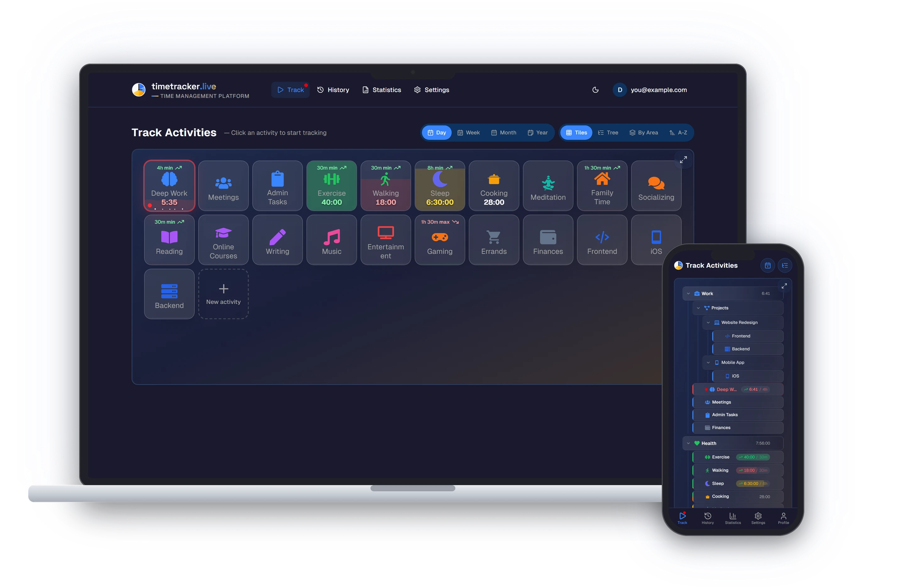
Task: Switch the layout to Tree view
Action: coord(608,133)
